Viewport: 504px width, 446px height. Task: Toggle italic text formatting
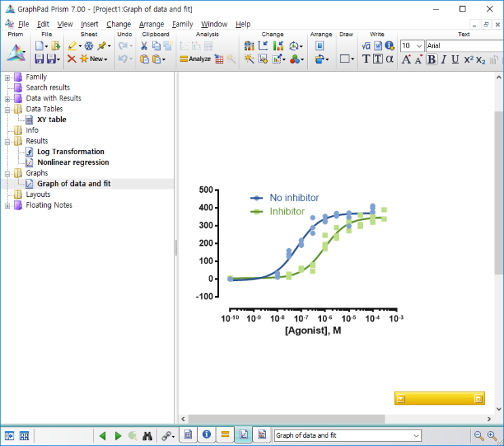click(x=444, y=59)
